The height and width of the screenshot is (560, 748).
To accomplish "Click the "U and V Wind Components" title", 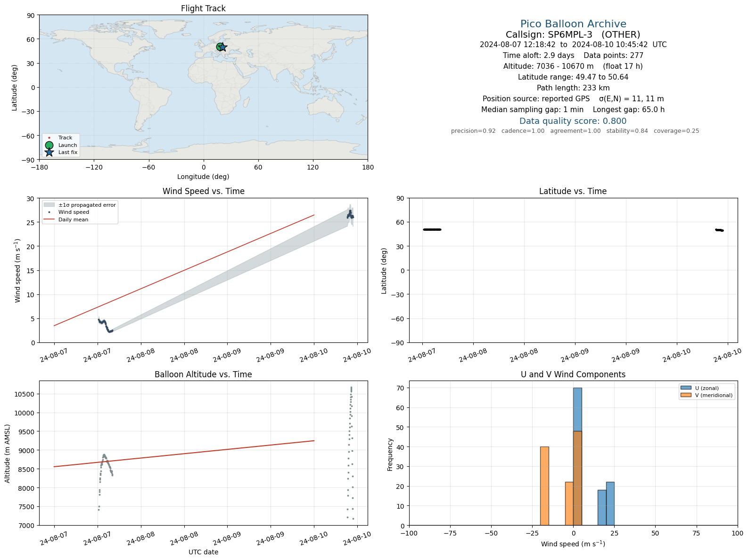I will (x=573, y=374).
